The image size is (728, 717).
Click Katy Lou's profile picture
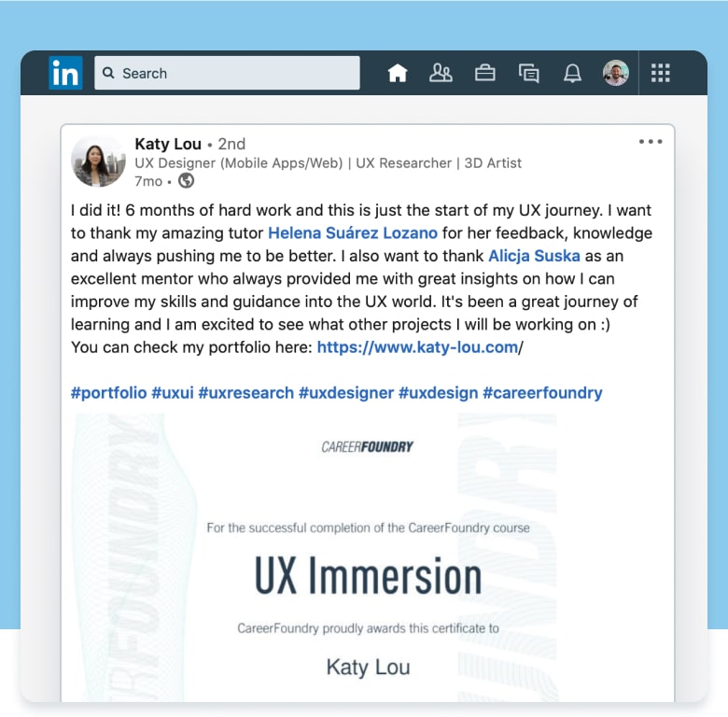point(98,161)
